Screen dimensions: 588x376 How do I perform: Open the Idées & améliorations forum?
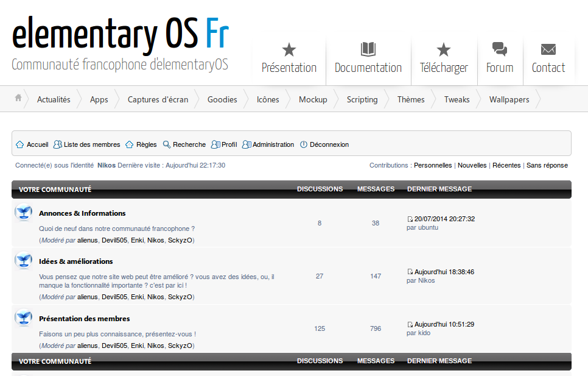[75, 261]
